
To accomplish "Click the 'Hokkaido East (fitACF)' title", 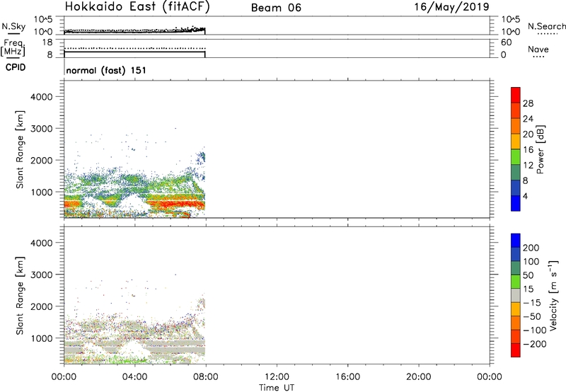I will pos(137,7).
